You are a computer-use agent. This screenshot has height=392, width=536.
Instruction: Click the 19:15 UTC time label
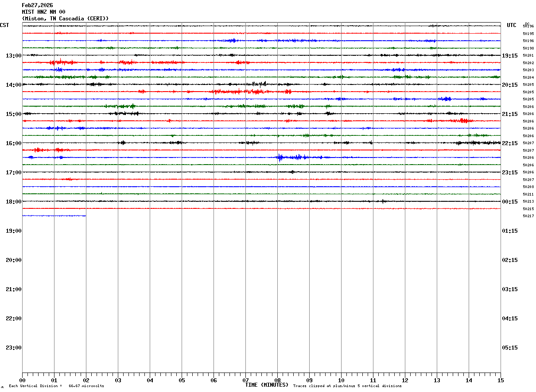coord(510,56)
